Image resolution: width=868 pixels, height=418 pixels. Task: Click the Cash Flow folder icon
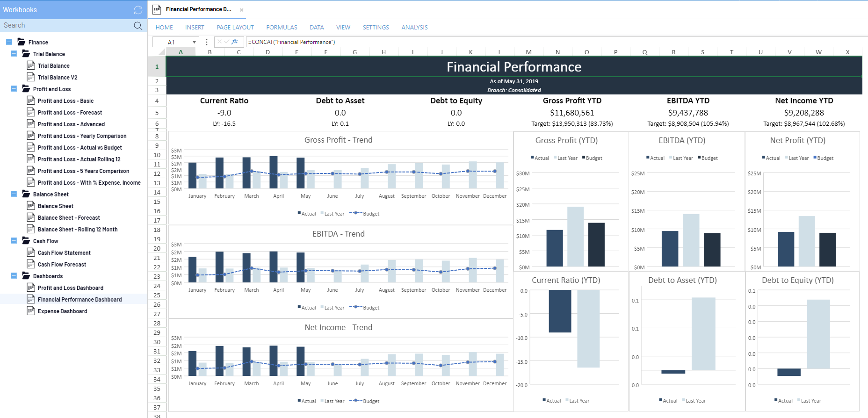26,241
